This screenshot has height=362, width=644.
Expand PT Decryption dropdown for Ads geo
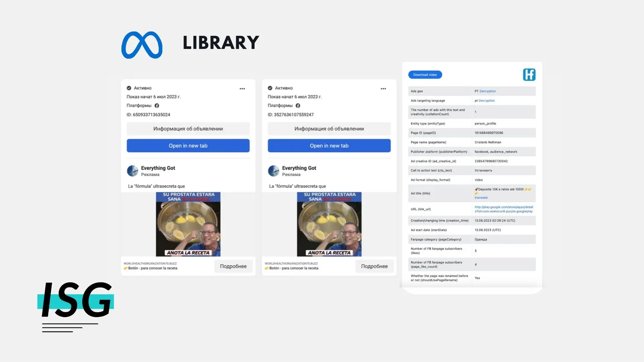click(487, 91)
